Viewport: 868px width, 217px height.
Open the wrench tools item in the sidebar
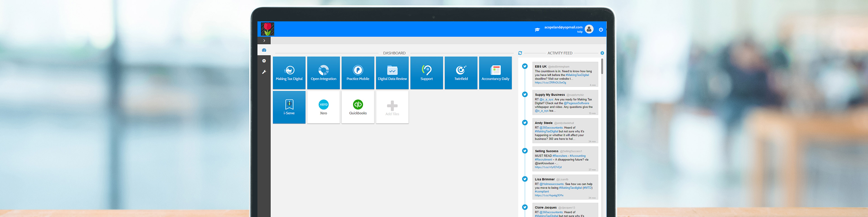(x=264, y=72)
